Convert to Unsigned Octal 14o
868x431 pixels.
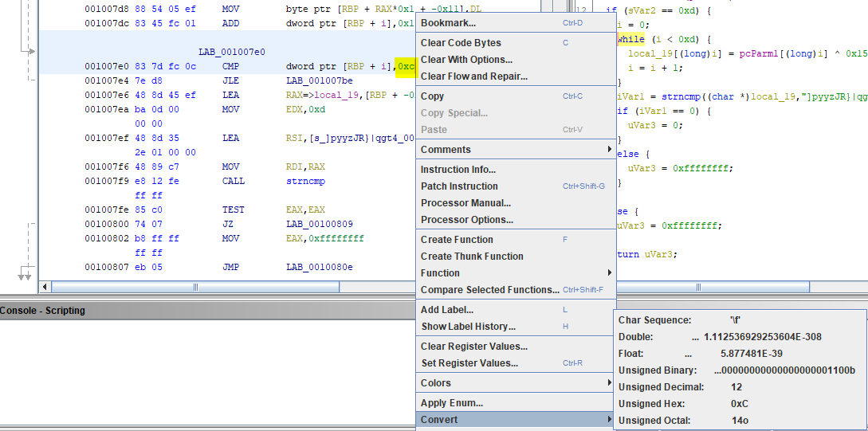pyautogui.click(x=740, y=420)
